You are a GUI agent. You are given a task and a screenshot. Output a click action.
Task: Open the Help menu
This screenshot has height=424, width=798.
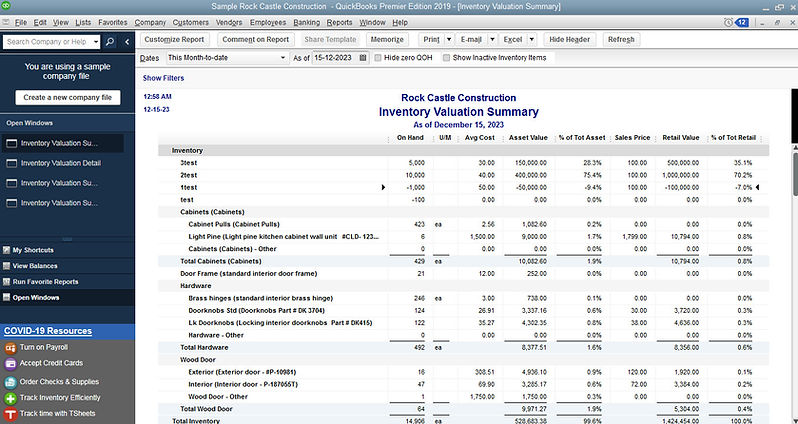point(400,22)
